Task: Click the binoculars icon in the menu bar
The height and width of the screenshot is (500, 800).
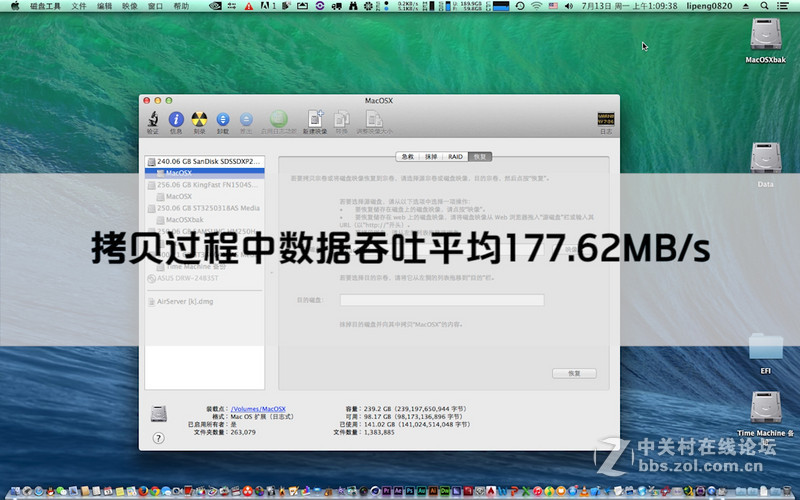Action: (x=353, y=6)
